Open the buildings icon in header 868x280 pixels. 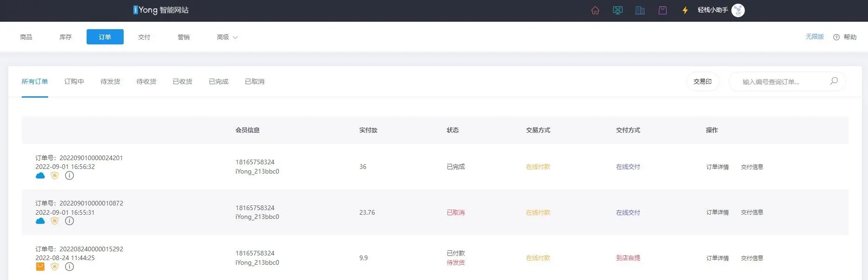[640, 10]
